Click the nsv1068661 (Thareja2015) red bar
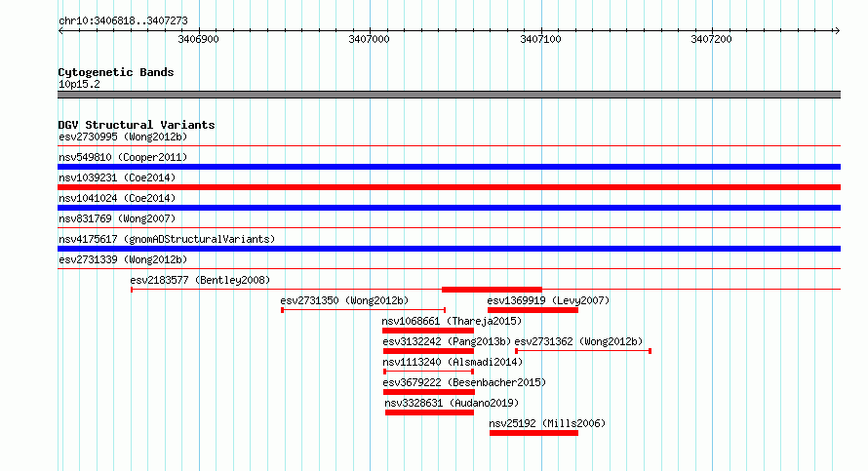This screenshot has width=868, height=471. click(428, 331)
